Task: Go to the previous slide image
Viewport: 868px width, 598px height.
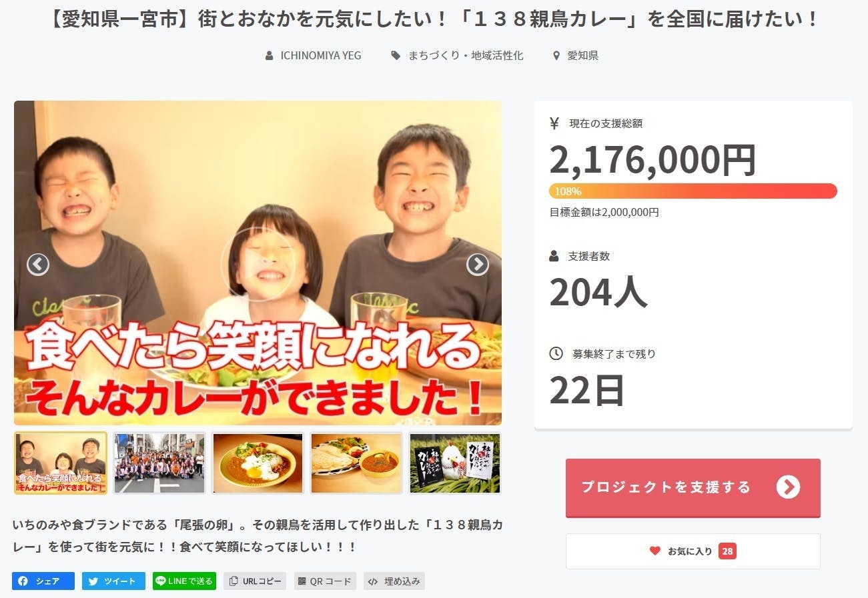Action: [x=38, y=265]
